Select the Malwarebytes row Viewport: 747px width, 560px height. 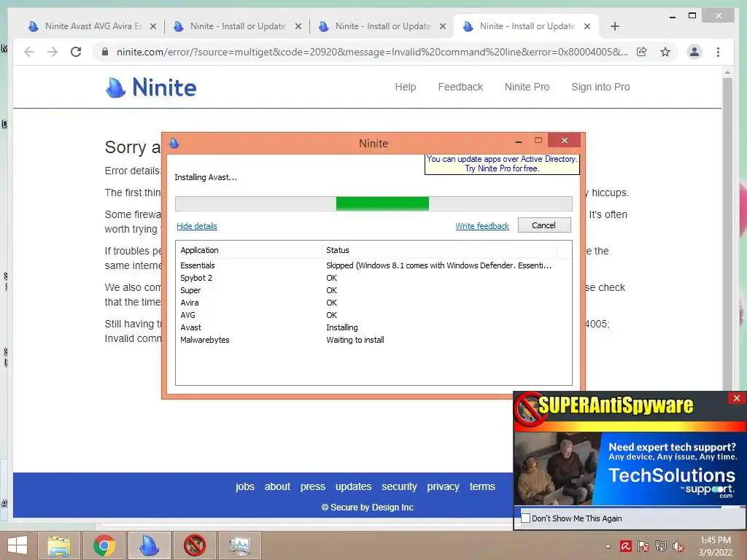click(373, 340)
